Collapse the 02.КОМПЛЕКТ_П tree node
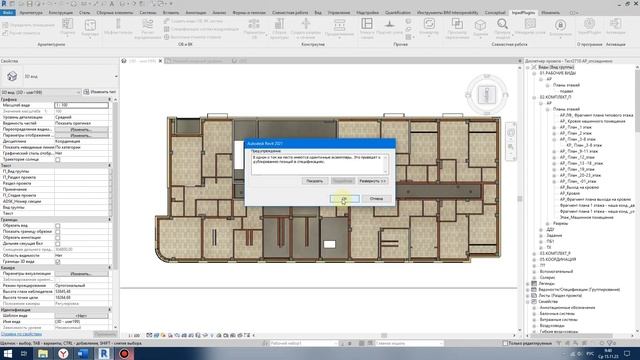Viewport: 640px width, 360px height. point(534,98)
